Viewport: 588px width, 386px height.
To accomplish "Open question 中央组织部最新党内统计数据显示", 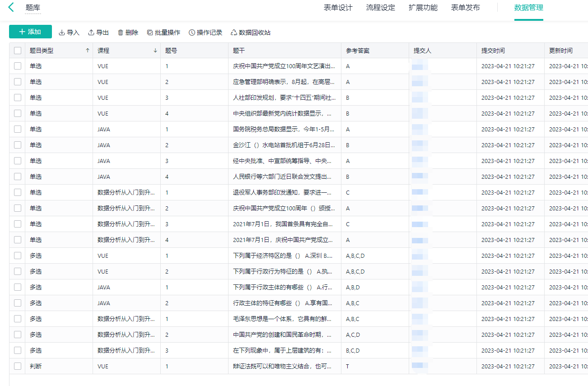I will [284, 114].
